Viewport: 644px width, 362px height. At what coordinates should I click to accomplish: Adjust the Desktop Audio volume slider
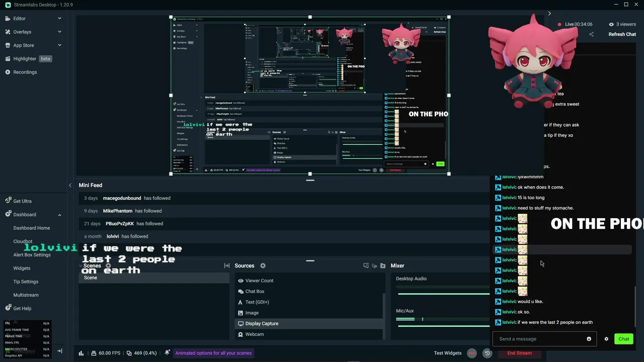coord(443,294)
